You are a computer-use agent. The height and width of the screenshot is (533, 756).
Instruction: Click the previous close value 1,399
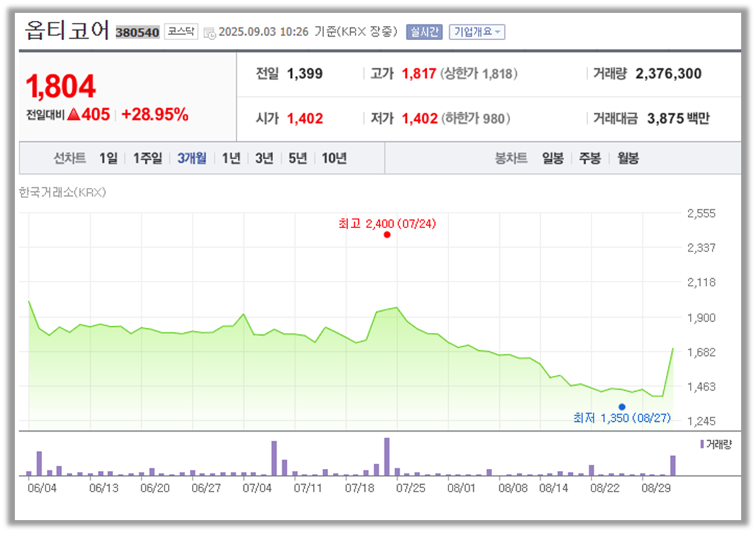(x=305, y=74)
